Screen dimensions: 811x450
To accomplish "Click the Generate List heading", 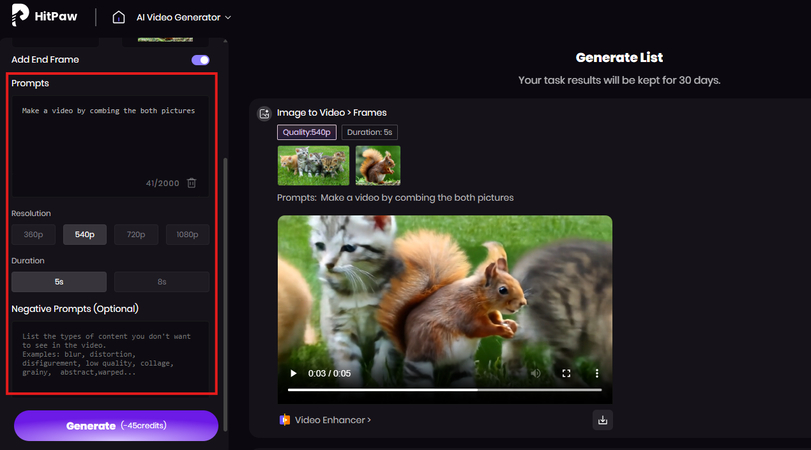I will pyautogui.click(x=619, y=57).
